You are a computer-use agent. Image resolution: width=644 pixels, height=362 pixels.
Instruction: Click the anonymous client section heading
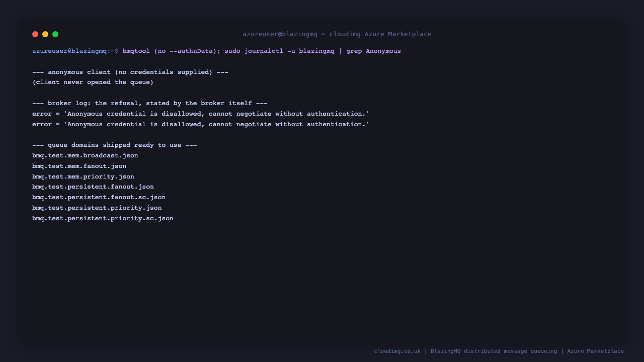[x=130, y=72]
